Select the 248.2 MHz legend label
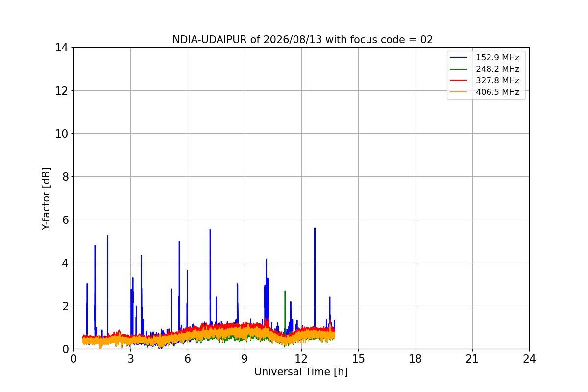Image resolution: width=588 pixels, height=392 pixels. pyautogui.click(x=497, y=69)
